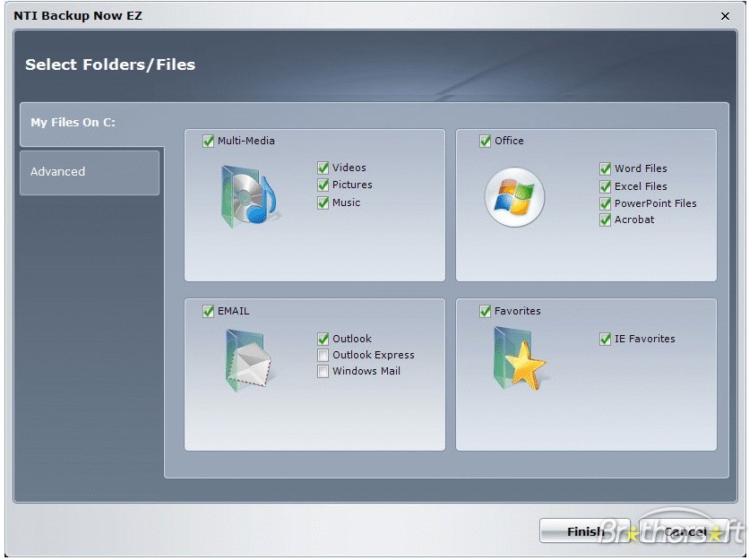This screenshot has width=749, height=560.
Task: Toggle the Pictures checkbox
Action: coord(323,185)
